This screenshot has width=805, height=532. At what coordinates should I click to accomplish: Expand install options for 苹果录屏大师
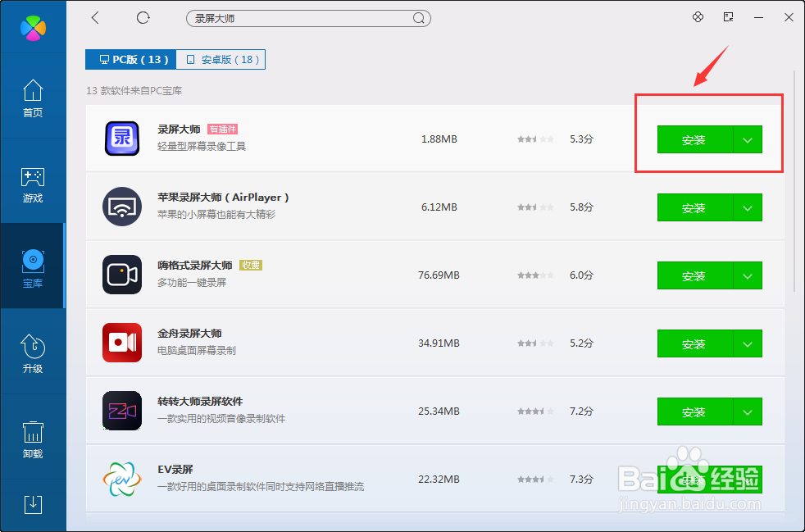tap(748, 208)
